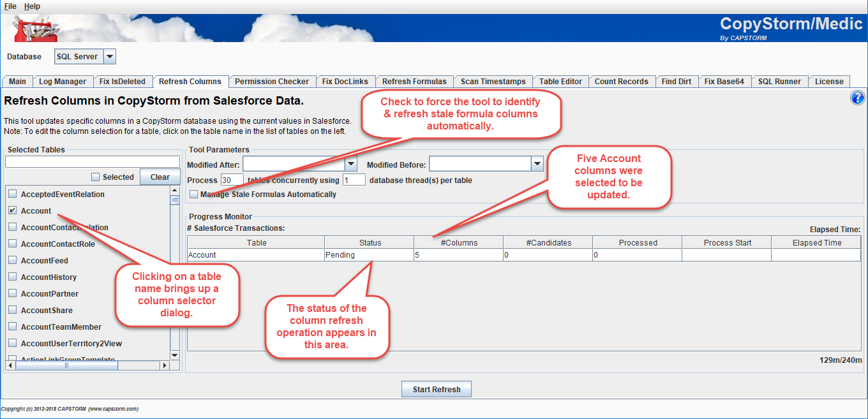
Task: Click the AcceptedEventRelation table name
Action: point(63,195)
